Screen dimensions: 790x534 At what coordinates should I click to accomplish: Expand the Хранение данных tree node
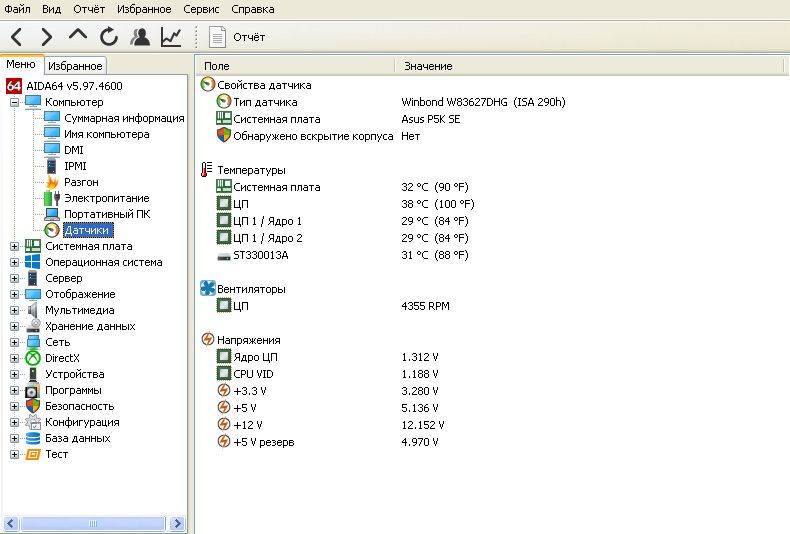click(x=15, y=326)
